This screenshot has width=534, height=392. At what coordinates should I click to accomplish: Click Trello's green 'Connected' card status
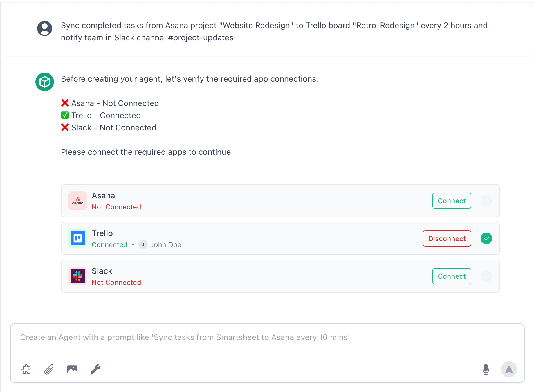click(109, 245)
